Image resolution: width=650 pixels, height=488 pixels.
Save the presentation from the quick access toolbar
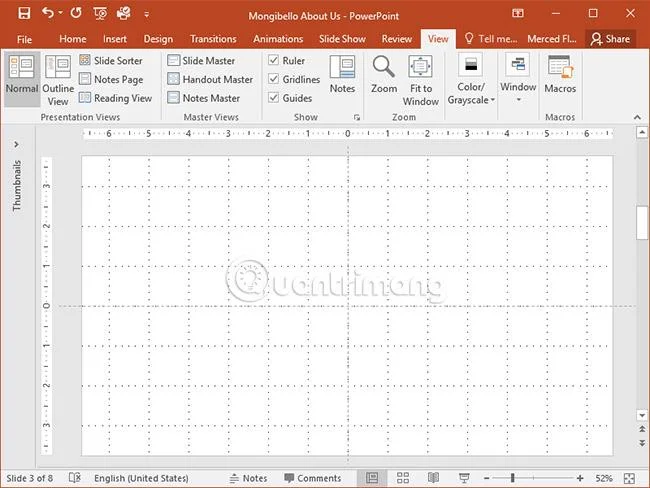tap(24, 14)
